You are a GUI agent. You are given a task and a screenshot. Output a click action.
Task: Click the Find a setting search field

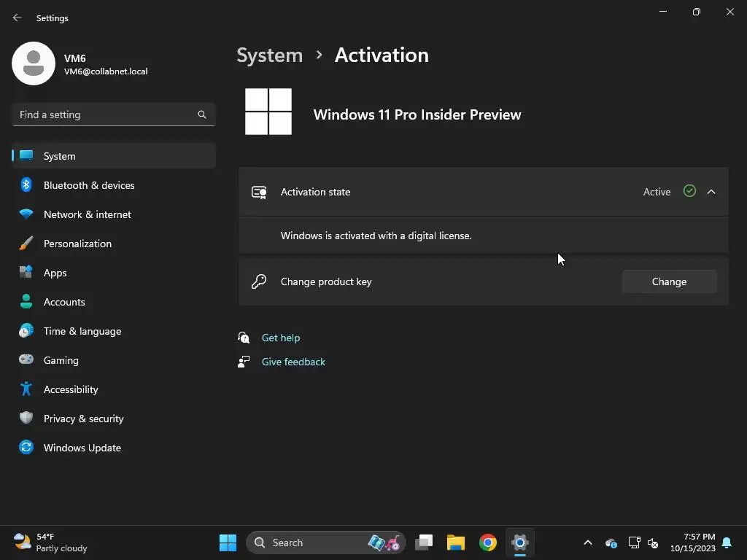113,114
